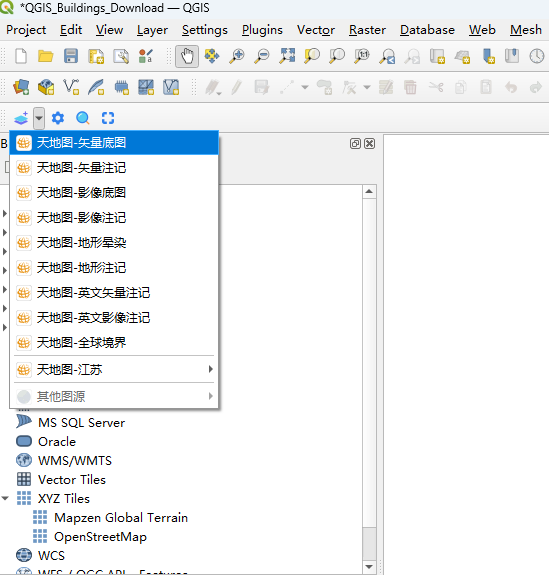549x575 pixels.
Task: Open the Tianditu plugin settings gear icon
Action: point(58,118)
